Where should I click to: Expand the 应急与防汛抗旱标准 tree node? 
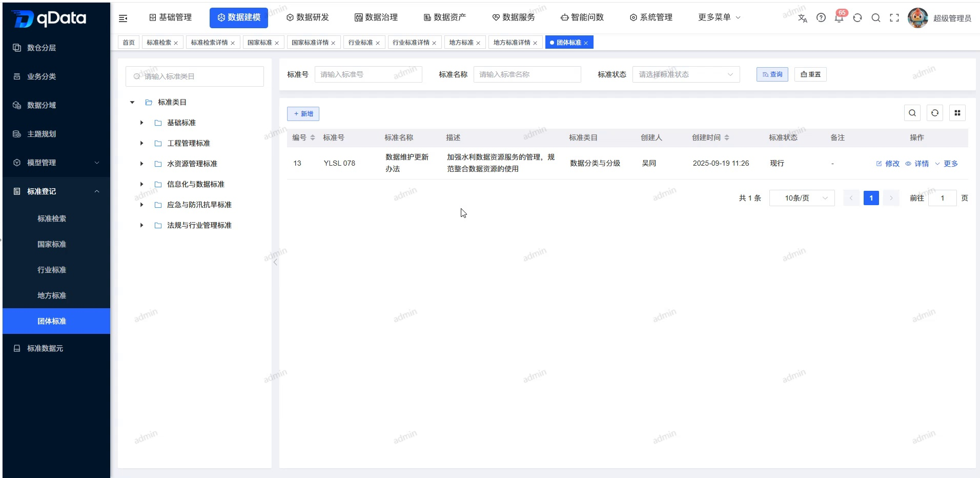tap(142, 205)
